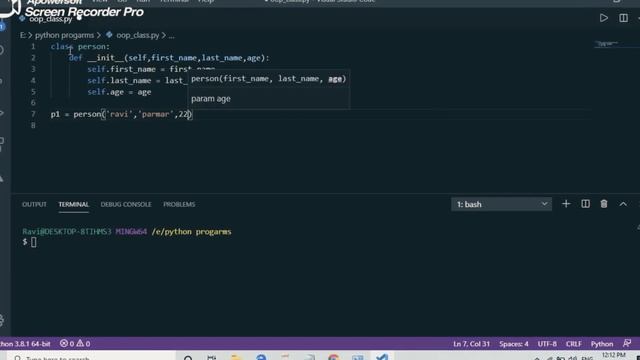Click the 'class person:' code line
Image resolution: width=640 pixels, height=360 pixels.
80,47
